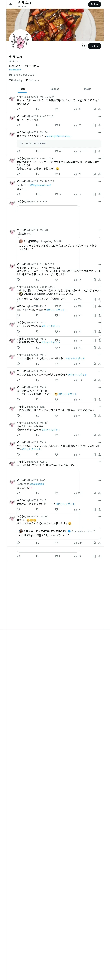110x980 pixels.
Task: Open search icon beside profile Follow button
Action: pyautogui.click(x=83, y=46)
